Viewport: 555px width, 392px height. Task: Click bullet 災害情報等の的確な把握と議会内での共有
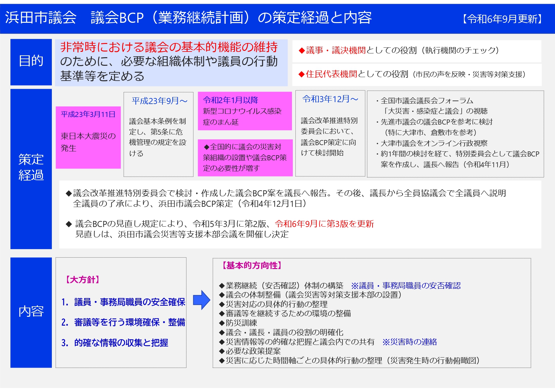[x=297, y=342]
